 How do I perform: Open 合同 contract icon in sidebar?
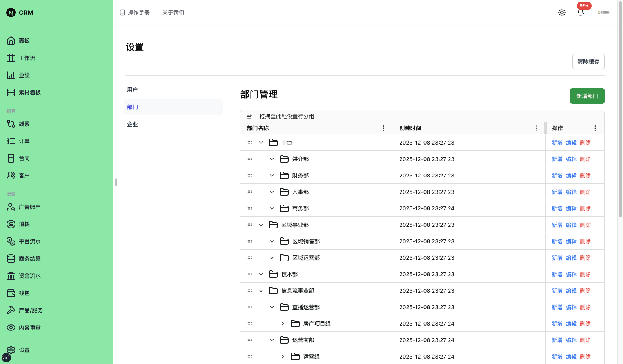point(11,158)
